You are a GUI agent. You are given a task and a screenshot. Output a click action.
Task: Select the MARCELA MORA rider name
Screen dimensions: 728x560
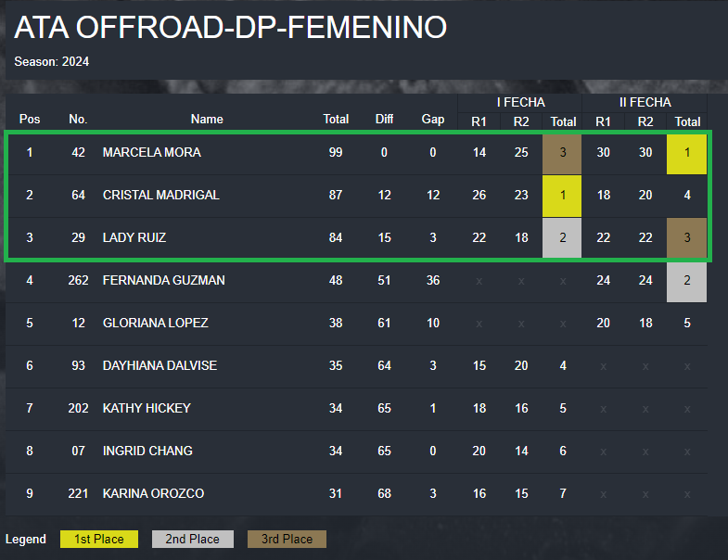pos(152,152)
